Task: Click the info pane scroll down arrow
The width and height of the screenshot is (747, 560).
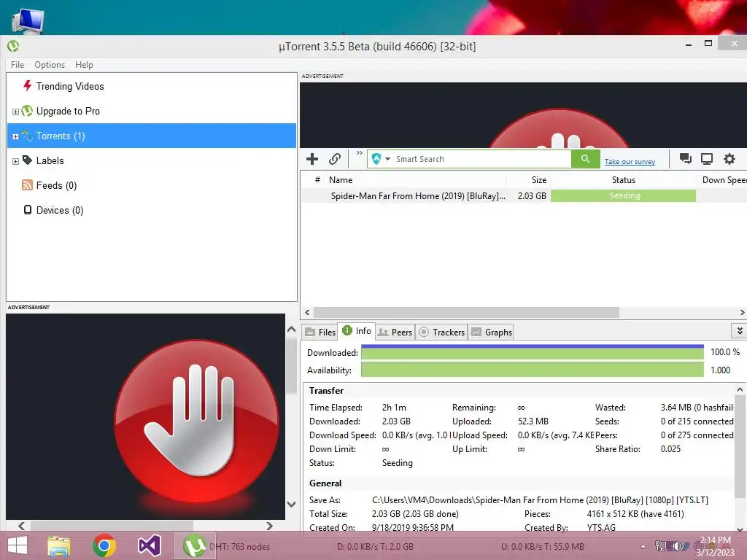Action: click(740, 529)
